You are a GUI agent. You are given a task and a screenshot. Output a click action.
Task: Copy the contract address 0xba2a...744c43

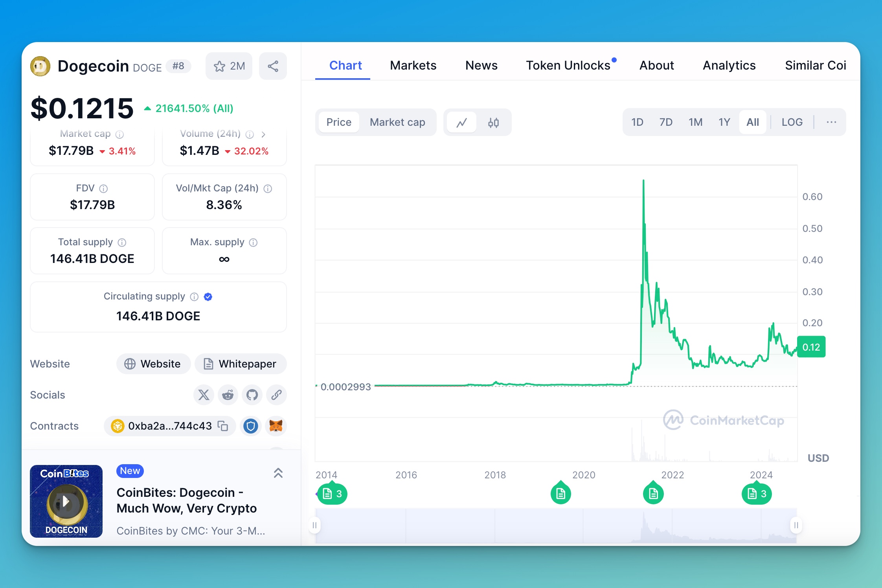[223, 426]
